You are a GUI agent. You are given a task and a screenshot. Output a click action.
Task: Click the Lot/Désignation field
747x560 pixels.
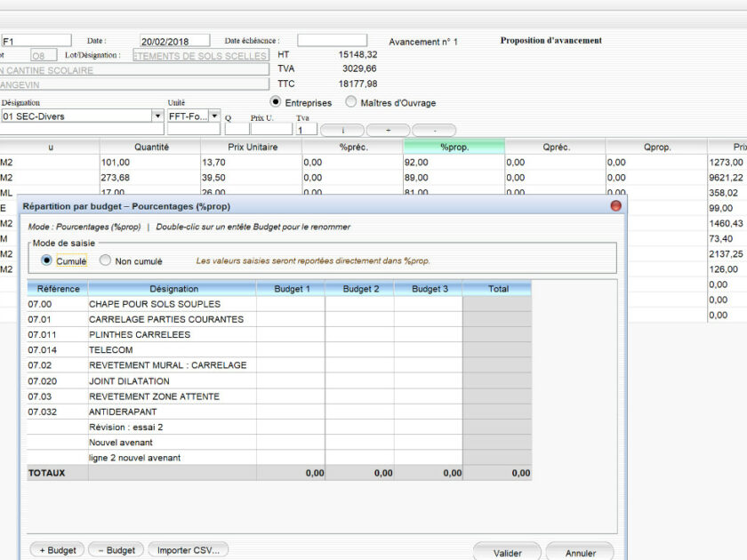(x=201, y=55)
